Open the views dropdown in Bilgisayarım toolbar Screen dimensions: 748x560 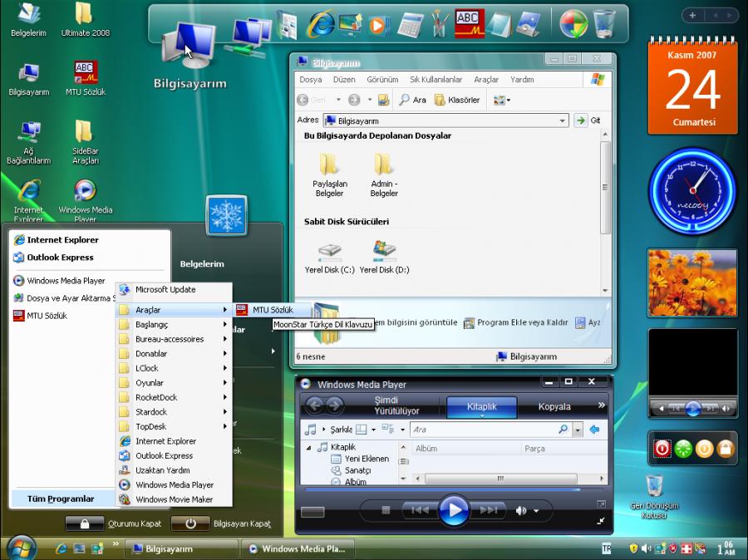(x=502, y=100)
